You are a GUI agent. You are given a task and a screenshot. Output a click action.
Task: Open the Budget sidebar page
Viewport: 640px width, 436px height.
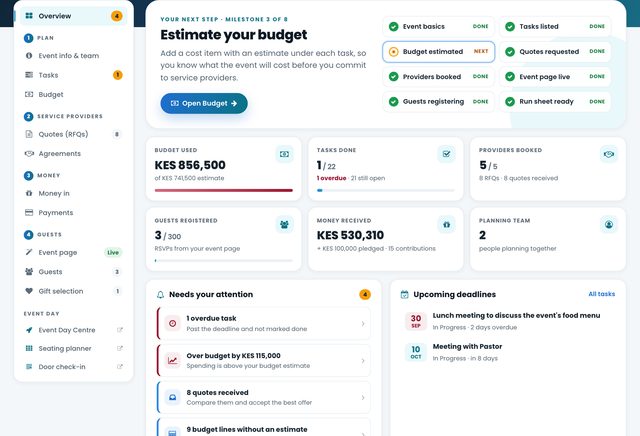[x=73, y=94]
